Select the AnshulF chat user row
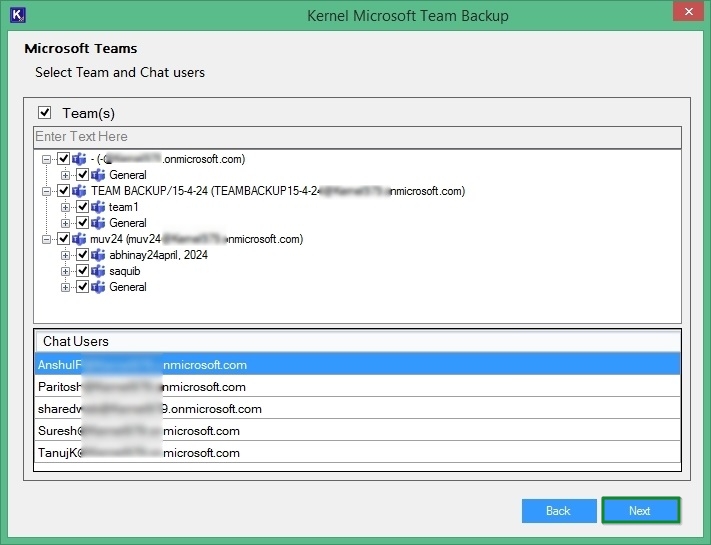 [x=357, y=365]
